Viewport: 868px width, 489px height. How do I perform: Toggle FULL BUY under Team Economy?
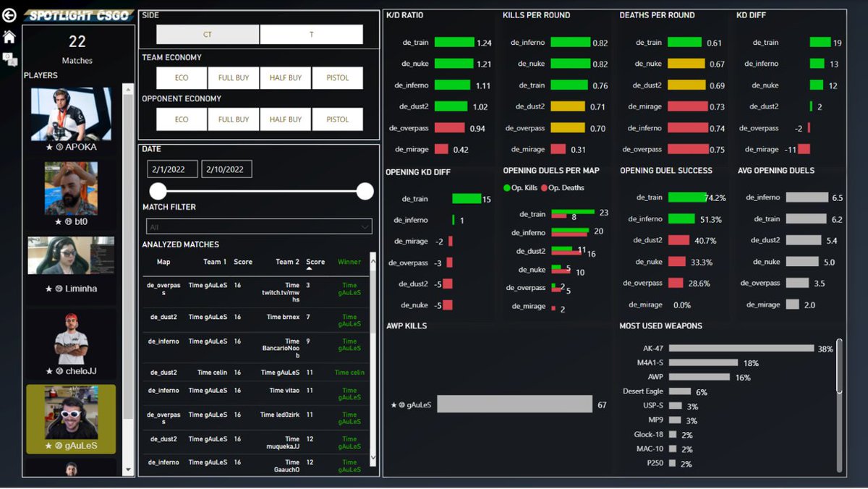pyautogui.click(x=234, y=78)
